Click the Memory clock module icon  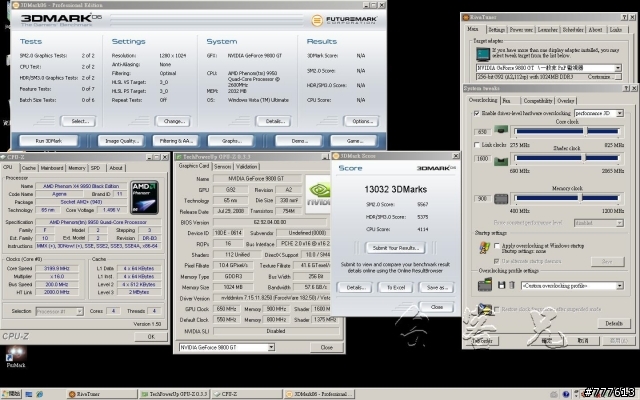coord(501,199)
